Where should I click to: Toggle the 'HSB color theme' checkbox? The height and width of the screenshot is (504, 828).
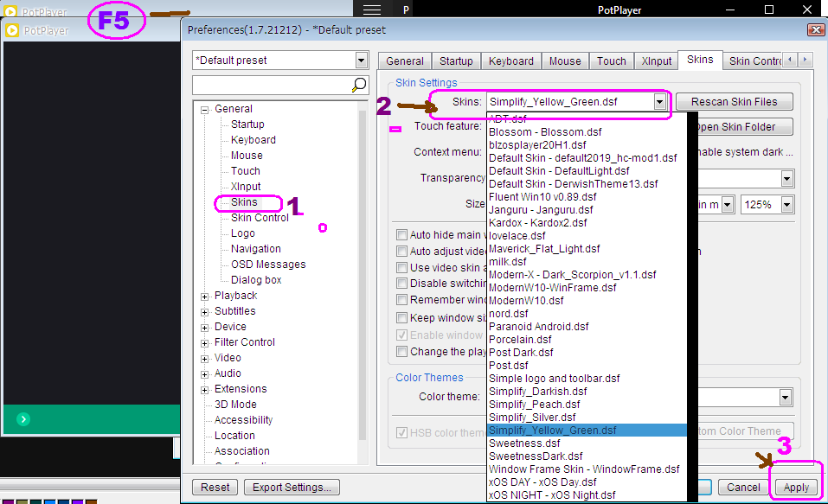(x=401, y=433)
